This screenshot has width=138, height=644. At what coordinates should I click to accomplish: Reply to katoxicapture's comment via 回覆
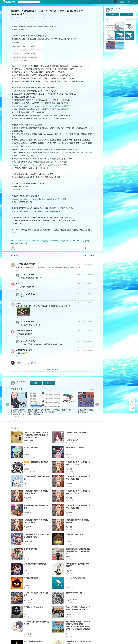(17, 317)
